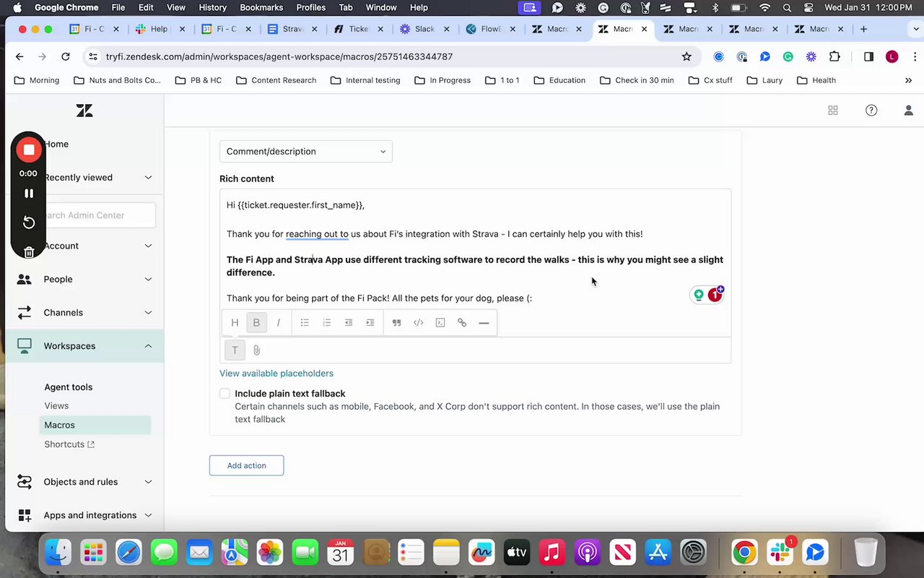
Task: Go back to previous page
Action: 19,56
